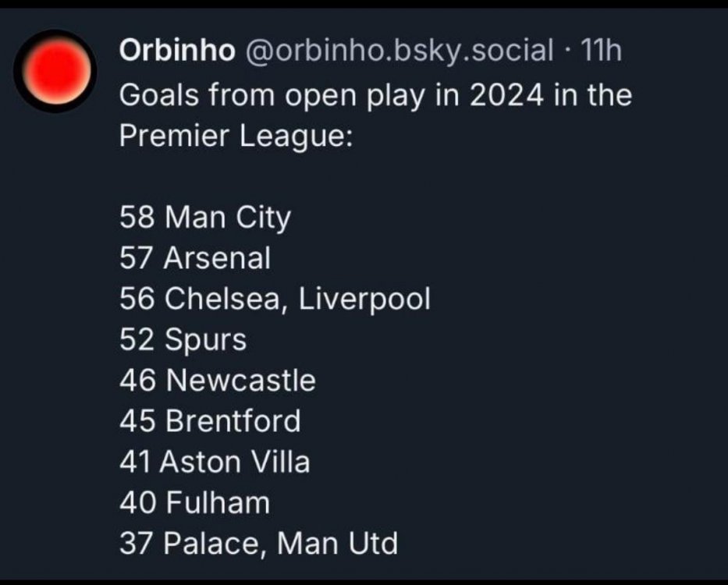Open the Orbinho display name link
The height and width of the screenshot is (585, 728).
point(177,51)
